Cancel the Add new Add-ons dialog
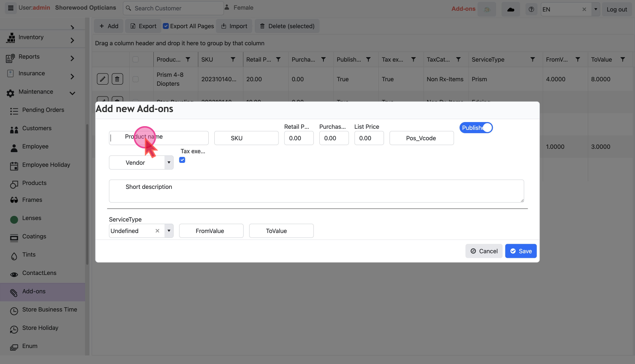The image size is (635, 364). [x=484, y=251]
